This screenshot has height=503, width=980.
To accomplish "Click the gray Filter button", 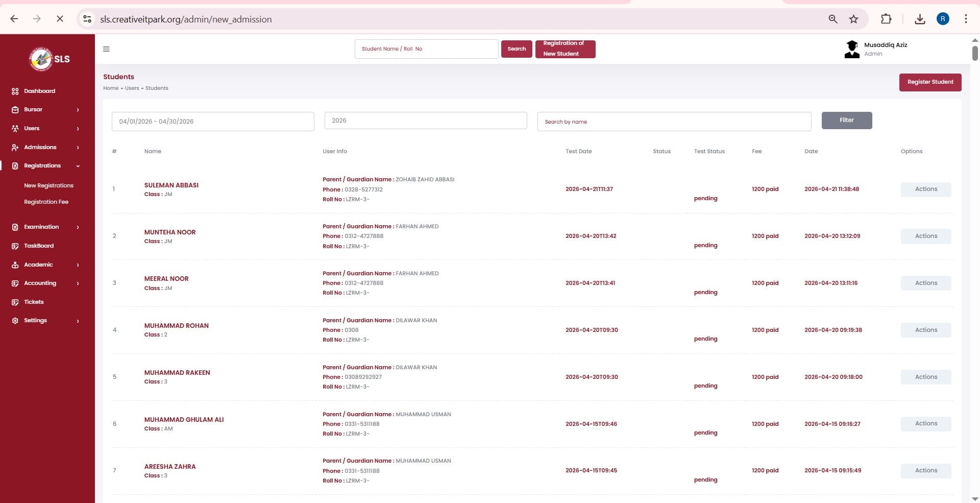I will coord(846,121).
